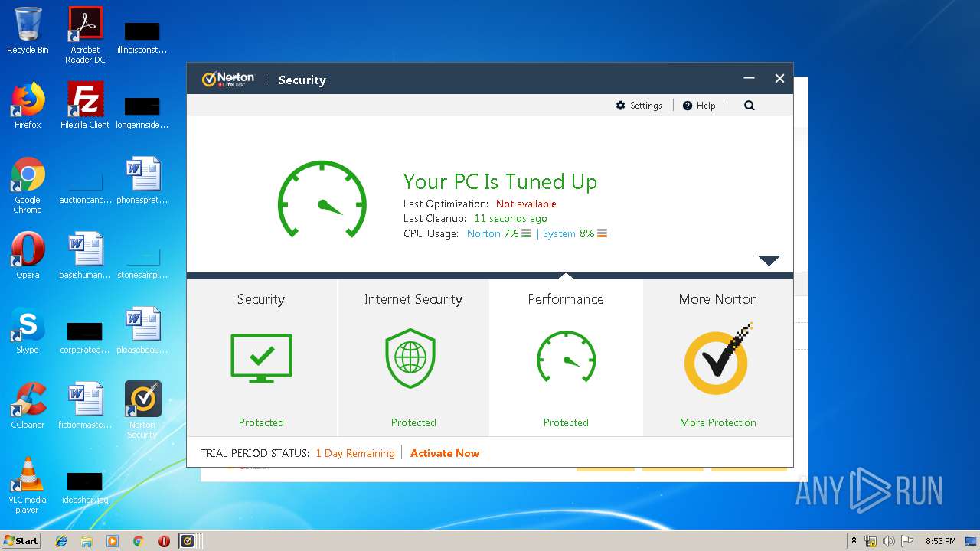
Task: Select the auctioncanc desktop file
Action: [85, 188]
